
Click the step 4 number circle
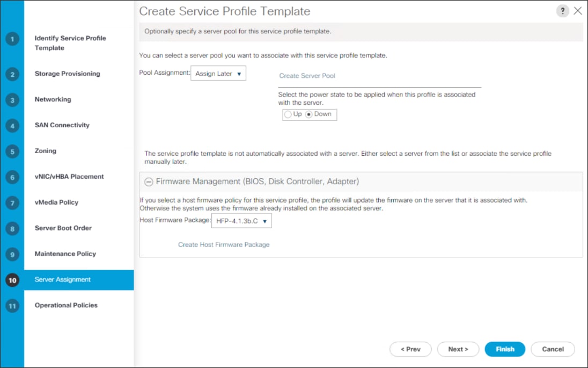click(x=12, y=126)
